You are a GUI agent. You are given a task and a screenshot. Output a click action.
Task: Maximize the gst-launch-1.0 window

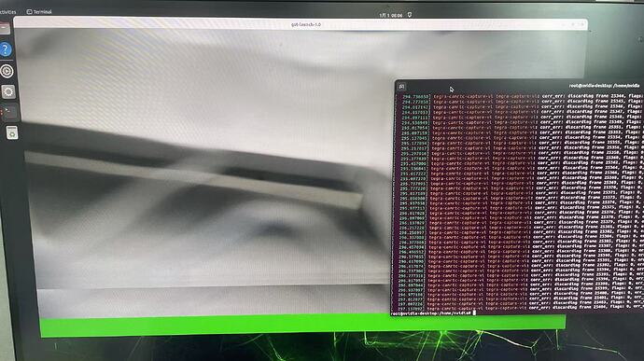click(x=572, y=24)
